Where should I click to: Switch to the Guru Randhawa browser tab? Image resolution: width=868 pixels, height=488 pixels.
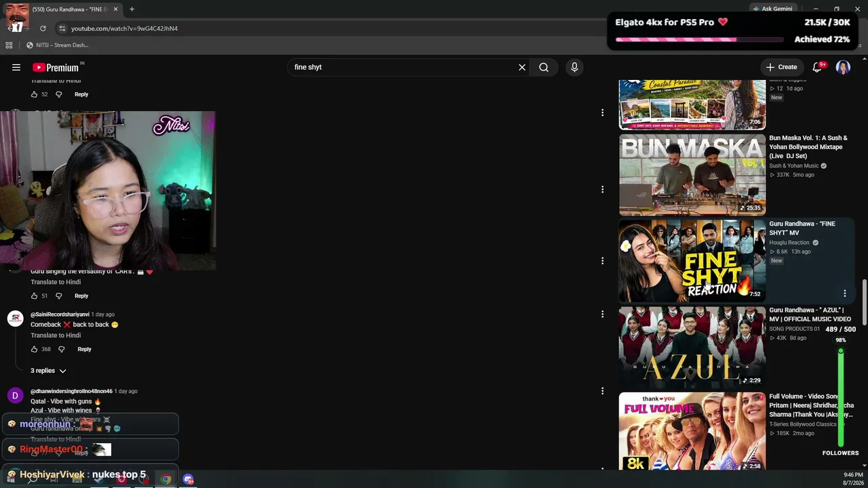pyautogui.click(x=64, y=9)
